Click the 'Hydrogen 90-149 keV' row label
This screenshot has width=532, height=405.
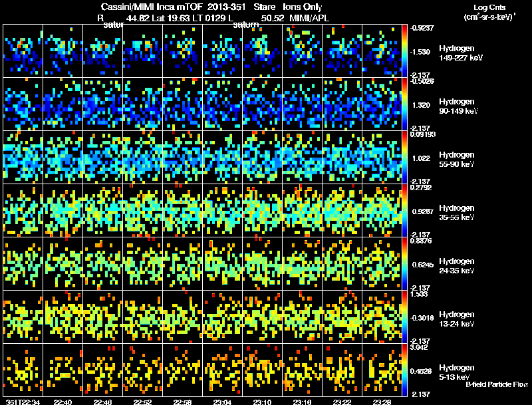(x=459, y=106)
